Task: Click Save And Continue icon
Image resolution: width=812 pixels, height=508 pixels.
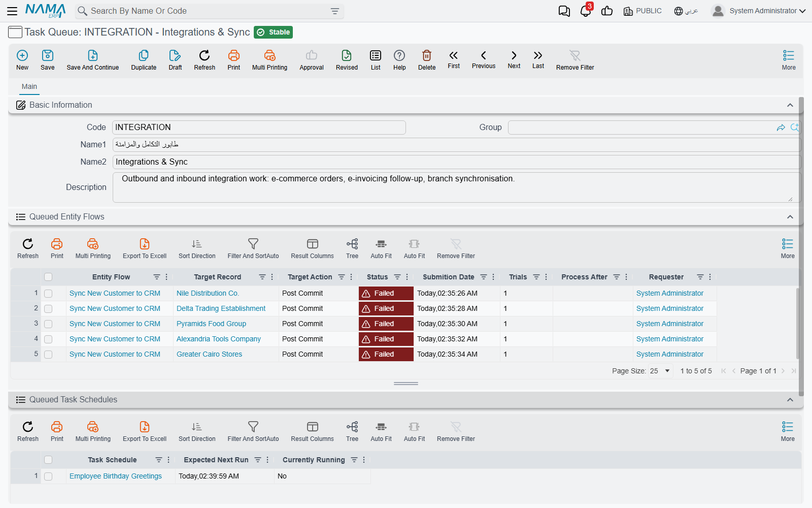Action: (x=93, y=55)
